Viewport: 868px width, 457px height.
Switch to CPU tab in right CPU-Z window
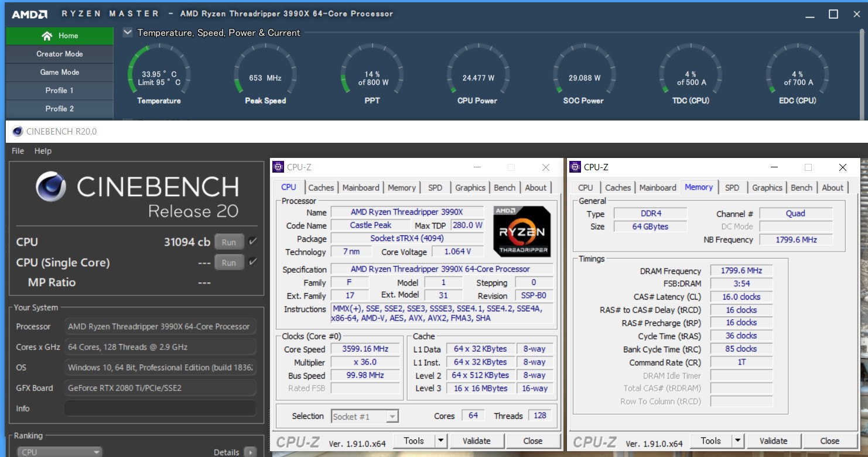coord(586,188)
